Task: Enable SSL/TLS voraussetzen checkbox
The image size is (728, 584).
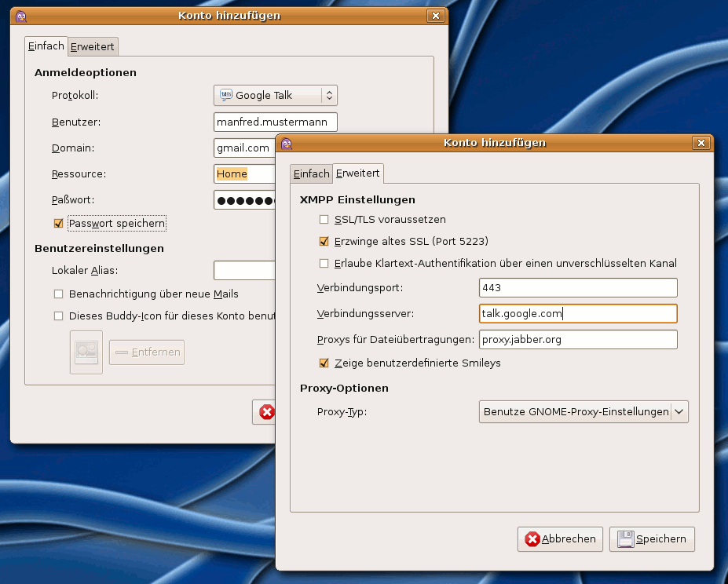Action: pos(324,220)
